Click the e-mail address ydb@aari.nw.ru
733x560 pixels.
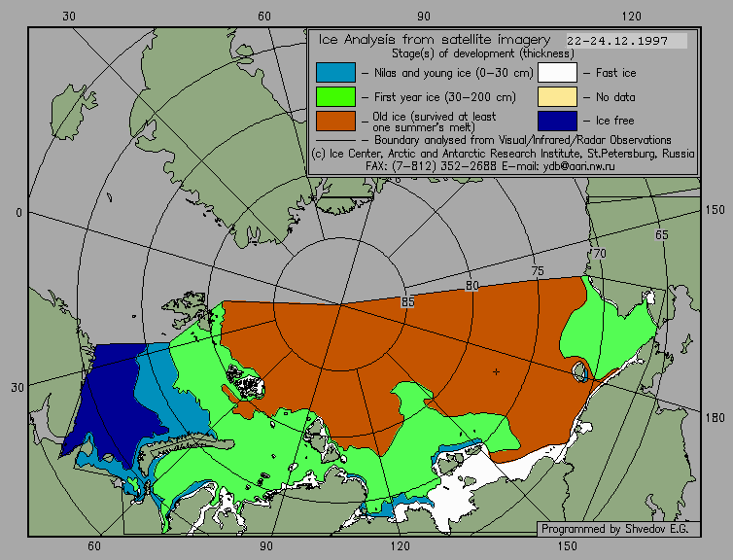click(x=579, y=166)
